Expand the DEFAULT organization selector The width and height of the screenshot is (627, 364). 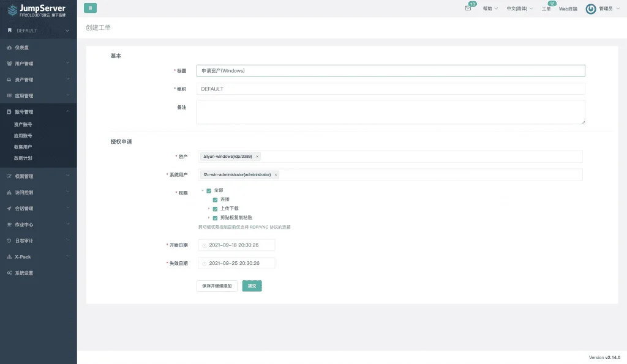(x=39, y=31)
